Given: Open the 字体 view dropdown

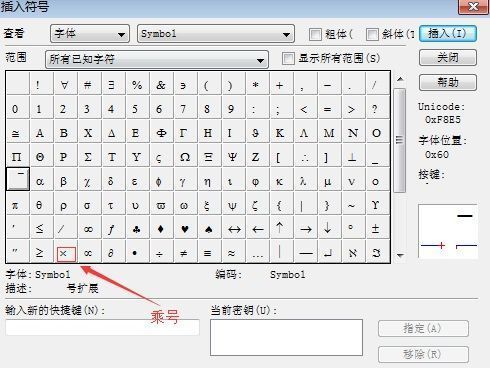Looking at the screenshot, I should pos(90,34).
